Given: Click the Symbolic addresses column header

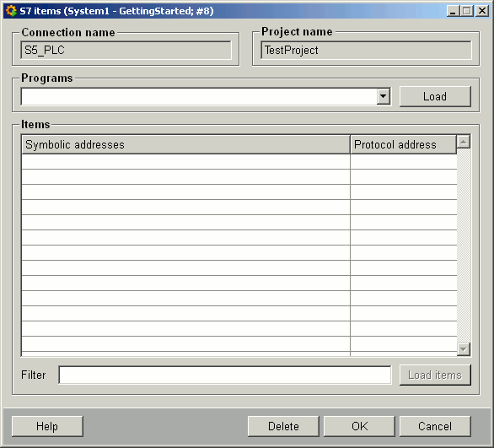Looking at the screenshot, I should [185, 145].
